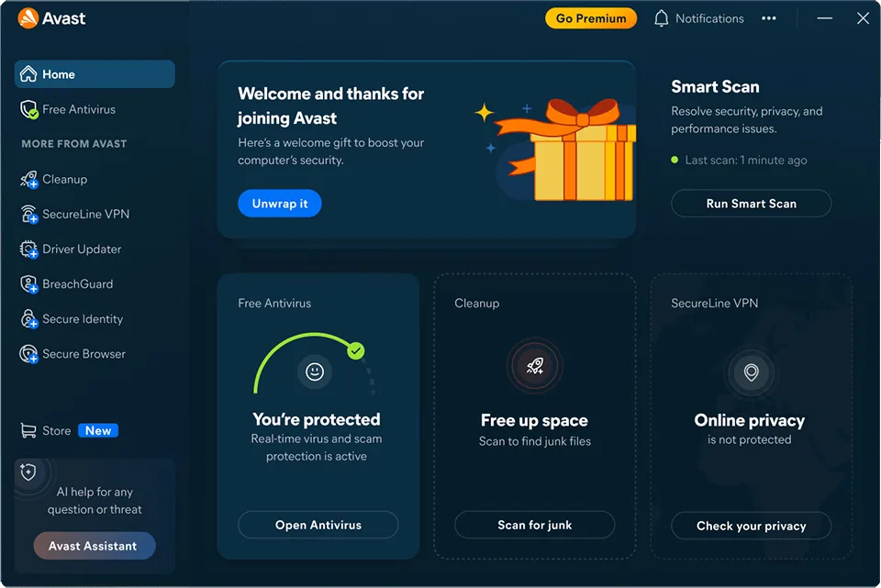881x588 pixels.
Task: Click the Unwrap it button
Action: pos(280,204)
